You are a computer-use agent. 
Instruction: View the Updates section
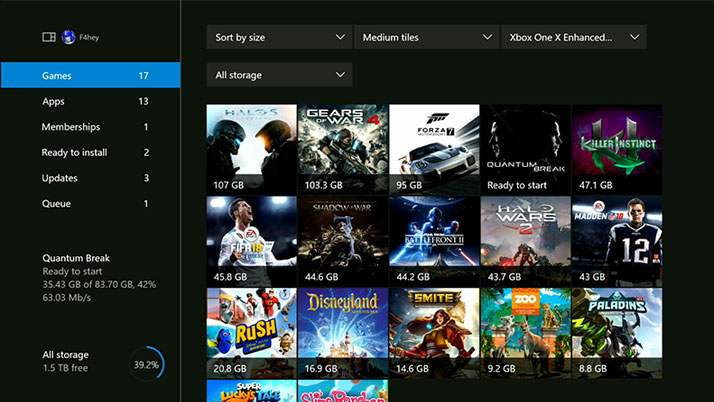pos(90,178)
